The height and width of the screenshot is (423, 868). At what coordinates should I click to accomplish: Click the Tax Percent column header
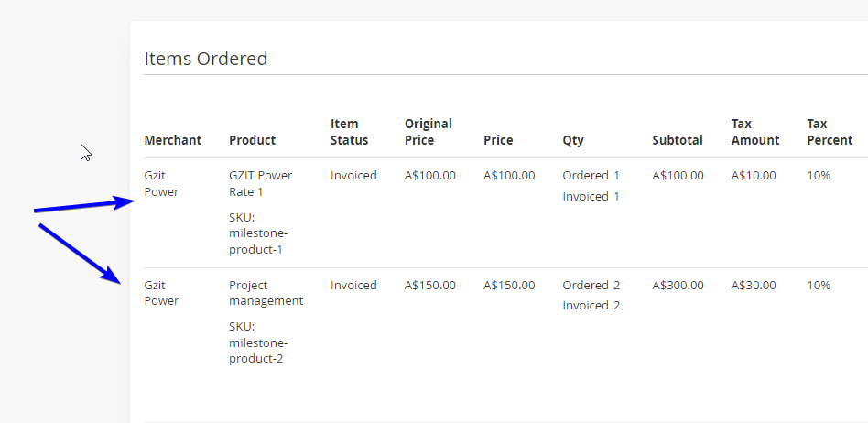tap(830, 132)
